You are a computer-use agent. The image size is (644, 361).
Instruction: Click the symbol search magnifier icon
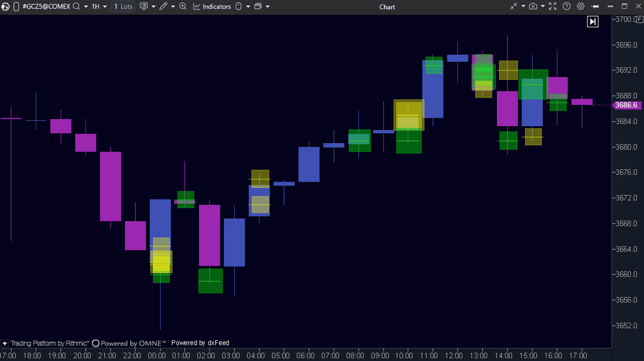[x=77, y=7]
